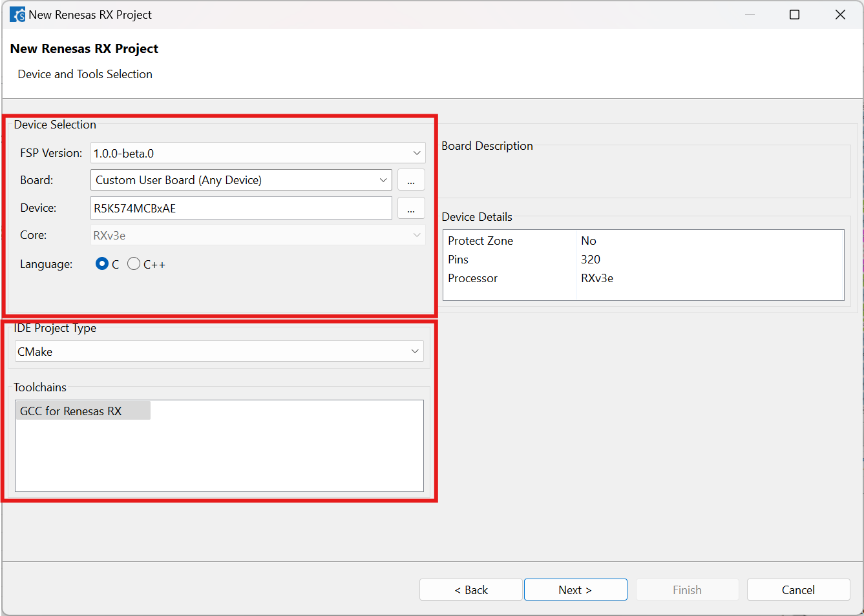864x616 pixels.
Task: Close the New Renesas RX Project window
Action: pyautogui.click(x=840, y=14)
